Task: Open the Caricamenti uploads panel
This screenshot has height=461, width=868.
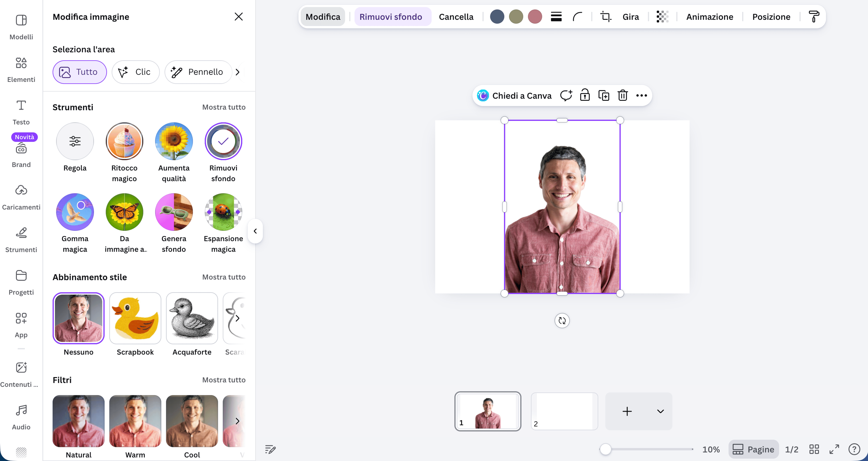Action: point(21,197)
